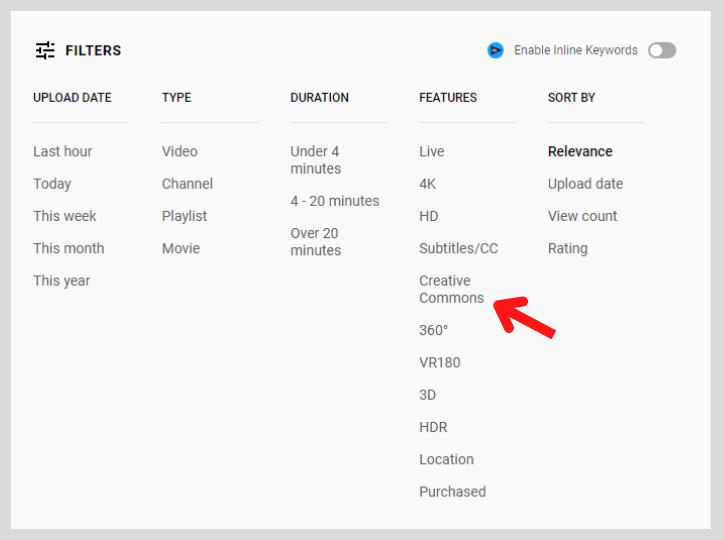Sort results by Rating
The height and width of the screenshot is (540, 724).
(x=567, y=248)
